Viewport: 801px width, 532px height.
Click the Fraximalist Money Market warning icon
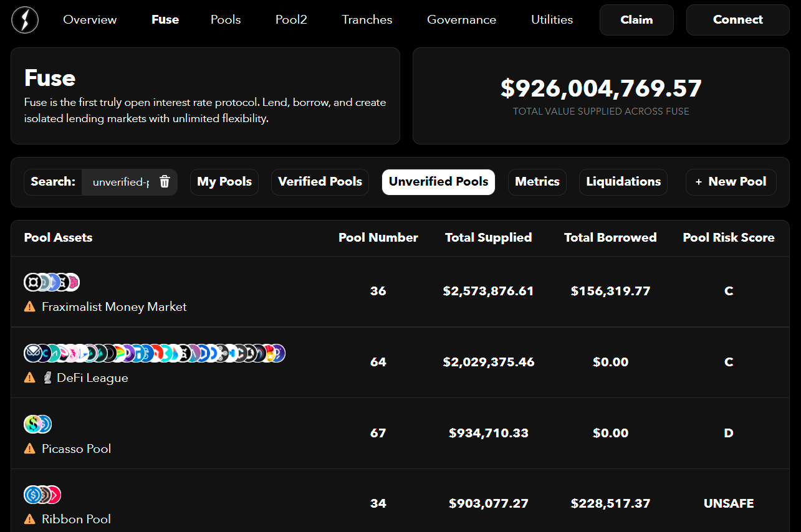click(29, 306)
